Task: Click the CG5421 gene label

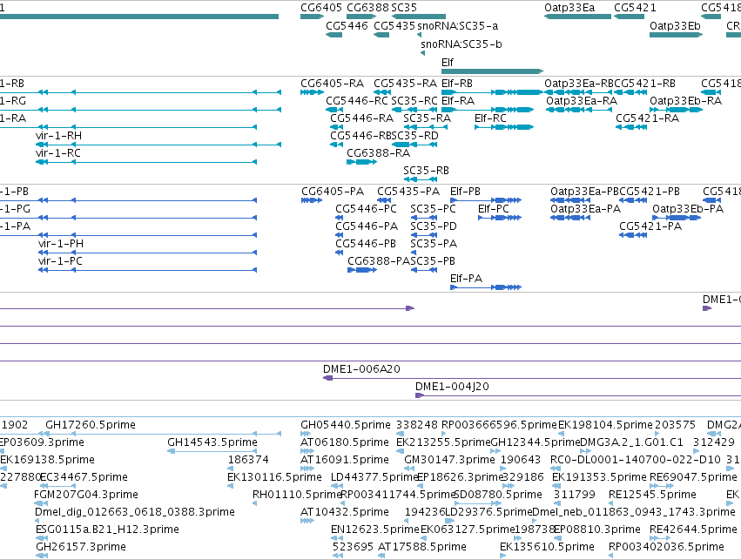Action: point(635,8)
